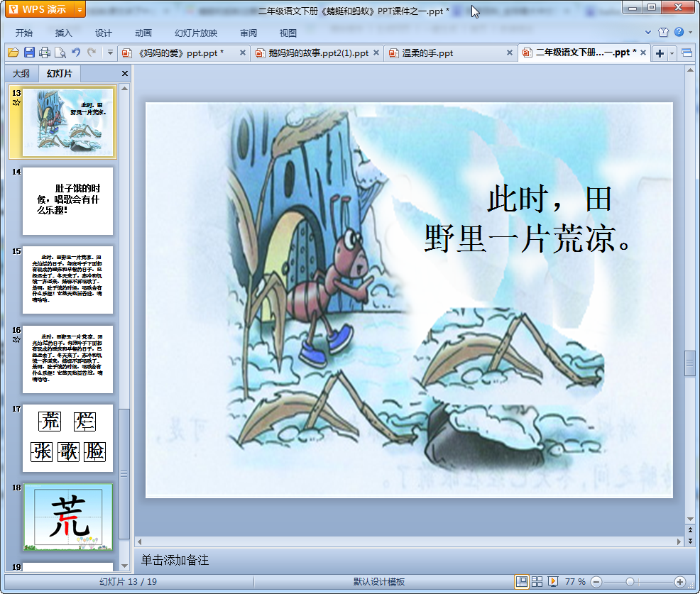The width and height of the screenshot is (700, 594).
Task: Switch to slide sorter view in status bar
Action: (x=537, y=581)
